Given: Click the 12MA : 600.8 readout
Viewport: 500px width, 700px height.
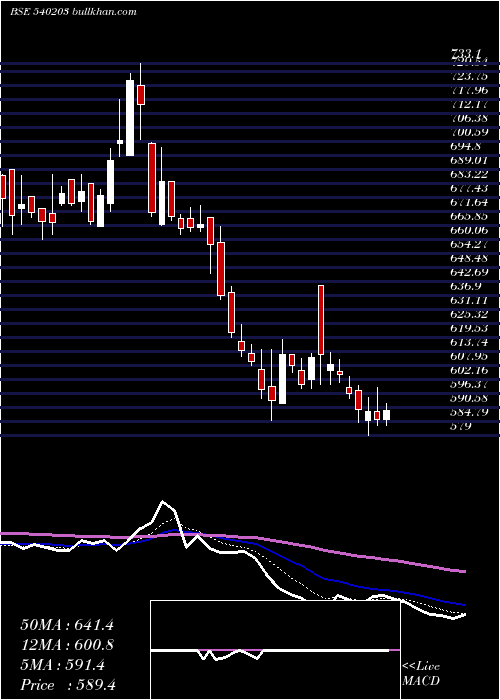Looking at the screenshot, I should [x=67, y=645].
